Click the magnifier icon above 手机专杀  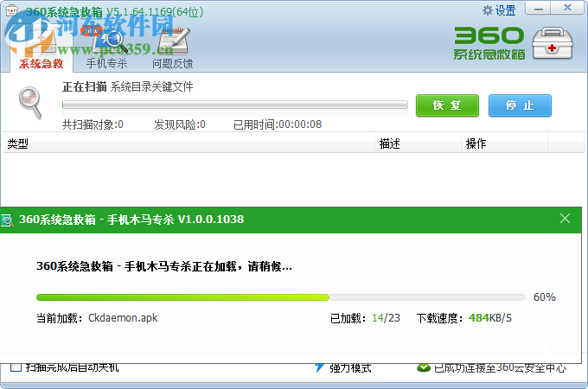click(x=110, y=40)
